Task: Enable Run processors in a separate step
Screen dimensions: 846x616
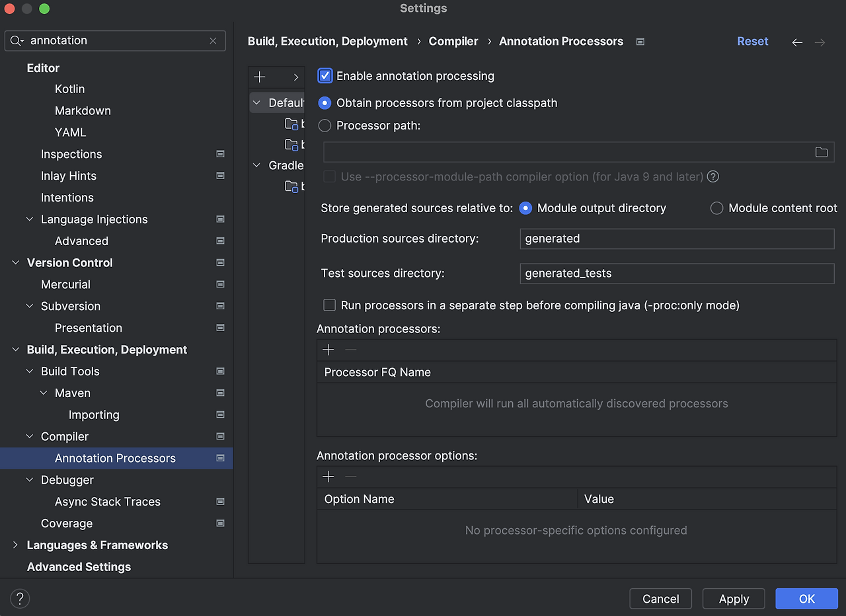Action: click(329, 305)
